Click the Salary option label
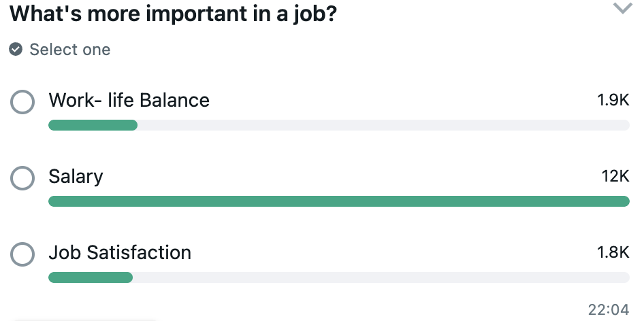The height and width of the screenshot is (321, 644). [76, 177]
